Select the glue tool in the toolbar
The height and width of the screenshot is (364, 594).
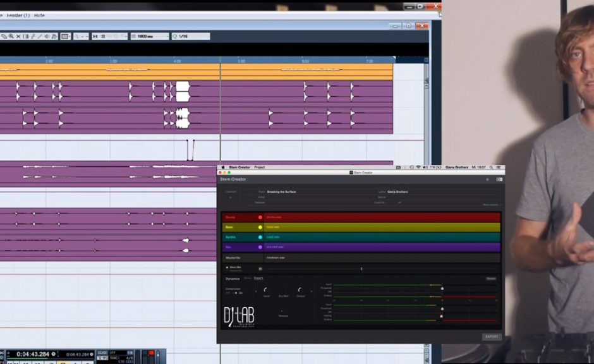[4, 37]
